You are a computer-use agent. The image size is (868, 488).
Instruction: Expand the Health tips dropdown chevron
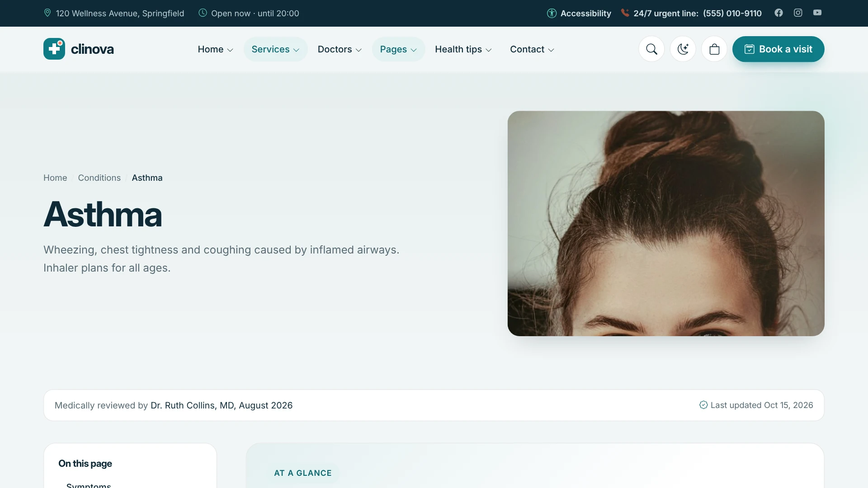click(489, 50)
